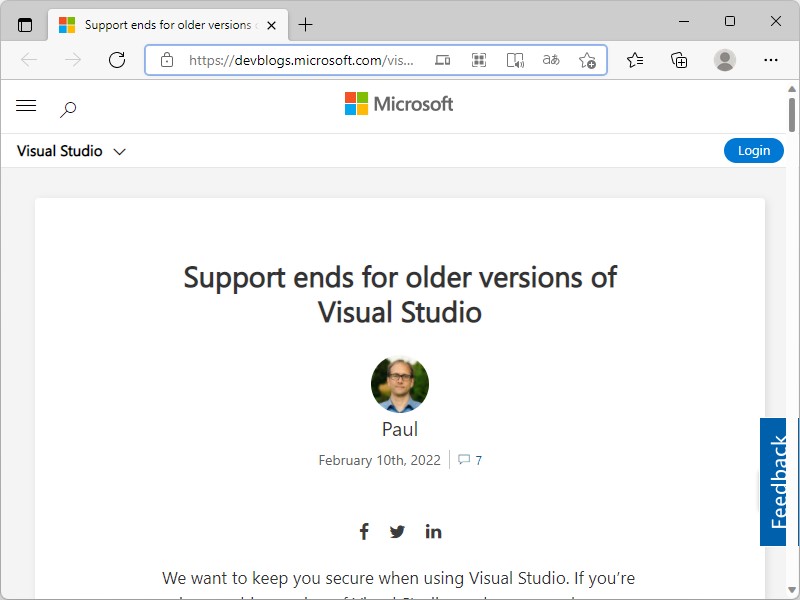Click the Microsoft logo

pos(397,104)
